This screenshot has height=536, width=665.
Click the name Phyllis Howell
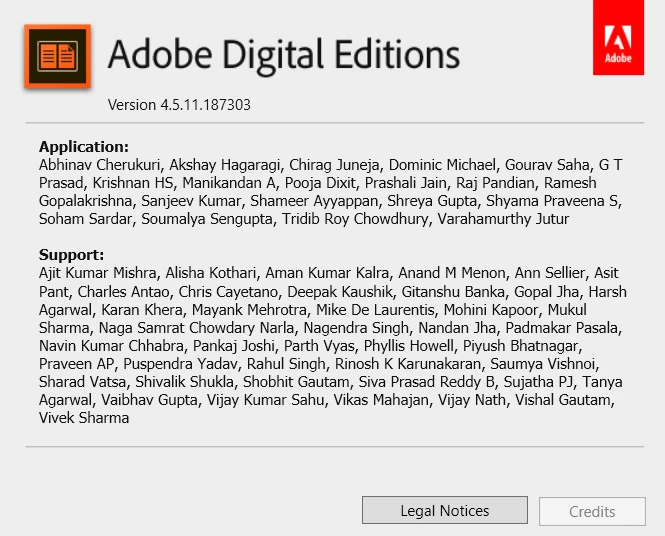click(x=409, y=346)
